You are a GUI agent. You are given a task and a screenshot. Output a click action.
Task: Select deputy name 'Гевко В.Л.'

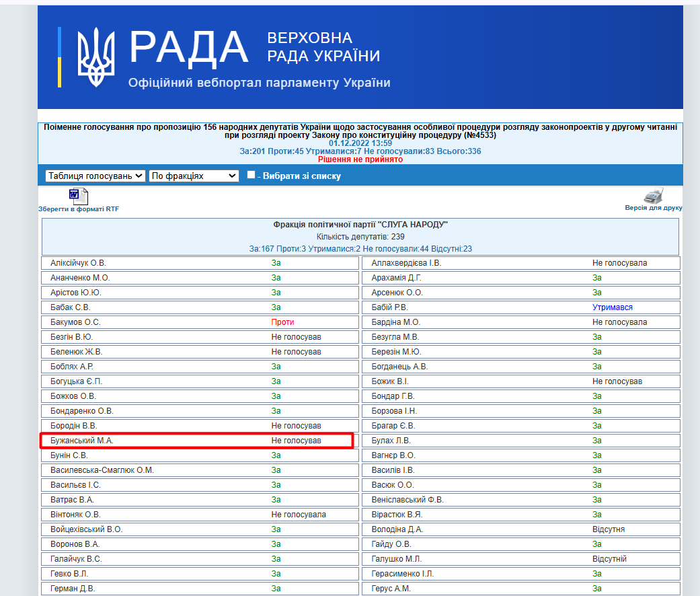coord(69,573)
